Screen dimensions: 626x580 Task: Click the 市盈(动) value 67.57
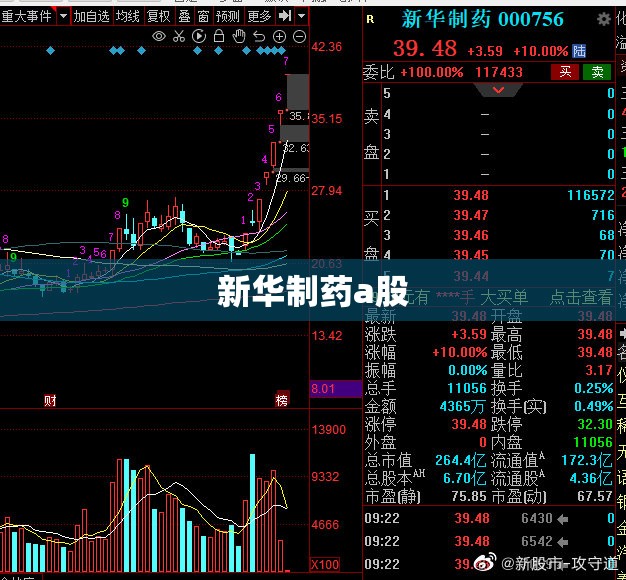pos(595,497)
